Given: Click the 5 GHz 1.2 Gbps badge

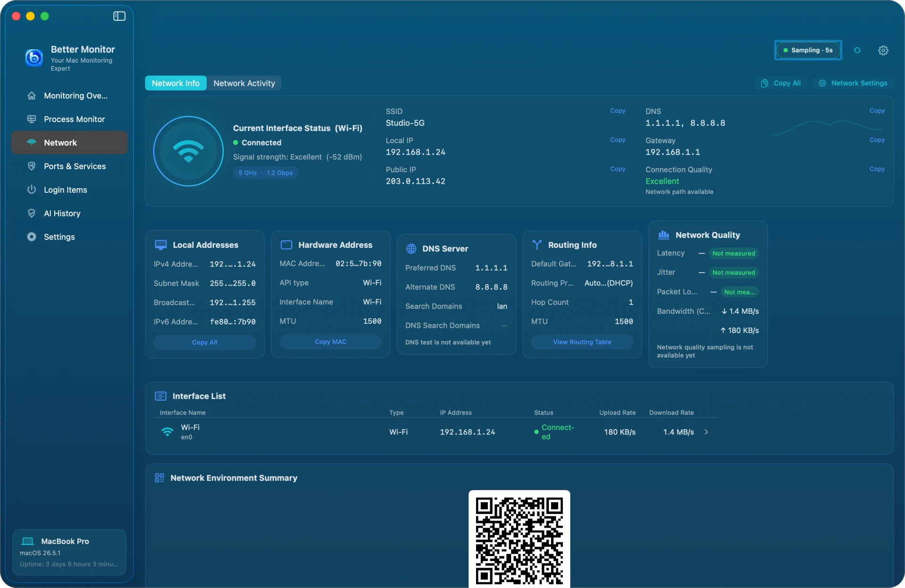Looking at the screenshot, I should tap(265, 173).
